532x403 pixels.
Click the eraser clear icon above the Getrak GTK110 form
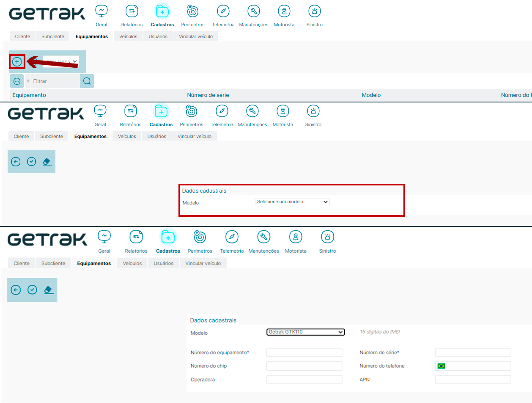coord(48,290)
